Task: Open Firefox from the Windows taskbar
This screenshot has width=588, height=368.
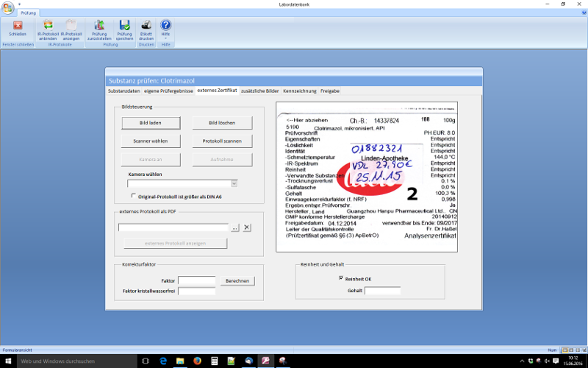Action: click(197, 361)
